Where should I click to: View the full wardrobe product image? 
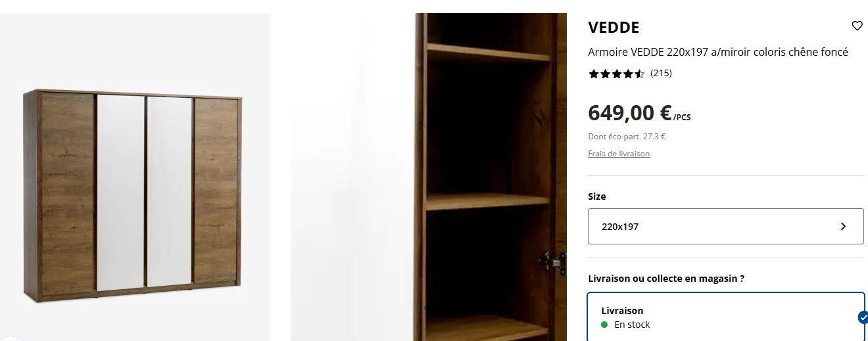click(x=135, y=177)
